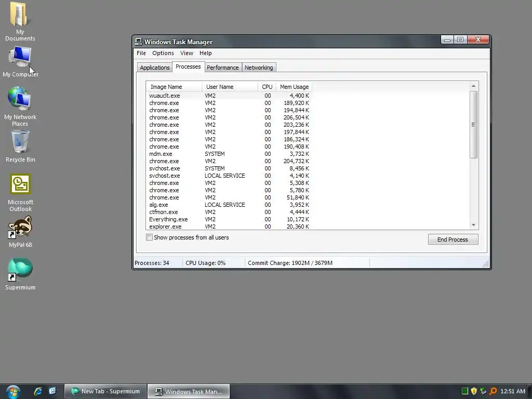The height and width of the screenshot is (399, 532).
Task: Select the Supermium desktop shortcut icon
Action: pyautogui.click(x=20, y=270)
